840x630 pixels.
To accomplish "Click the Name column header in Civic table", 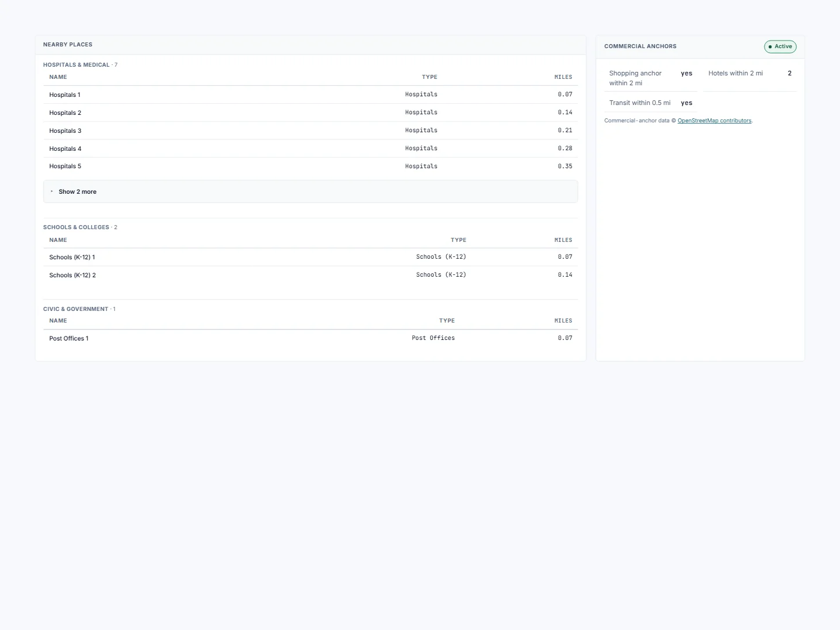I will pos(58,321).
